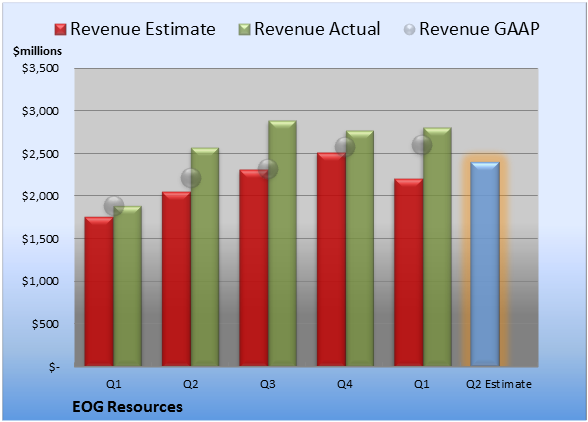Select the 'Revenue Estimate' legend label
The width and height of the screenshot is (588, 422).
(143, 29)
